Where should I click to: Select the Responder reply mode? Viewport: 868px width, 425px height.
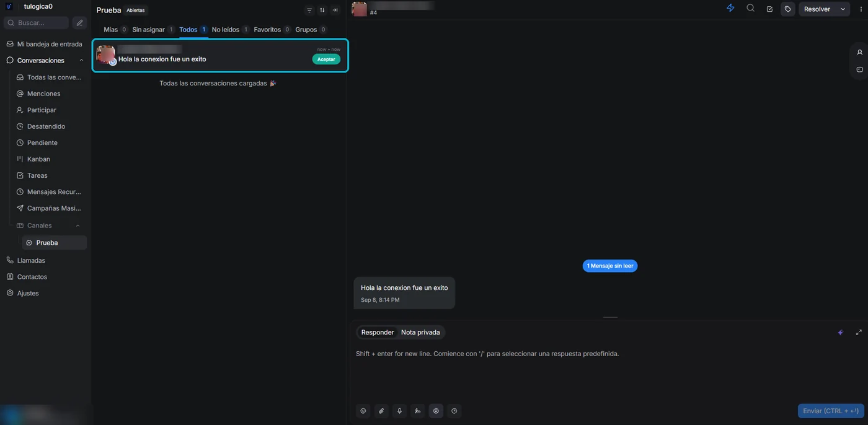pyautogui.click(x=378, y=333)
